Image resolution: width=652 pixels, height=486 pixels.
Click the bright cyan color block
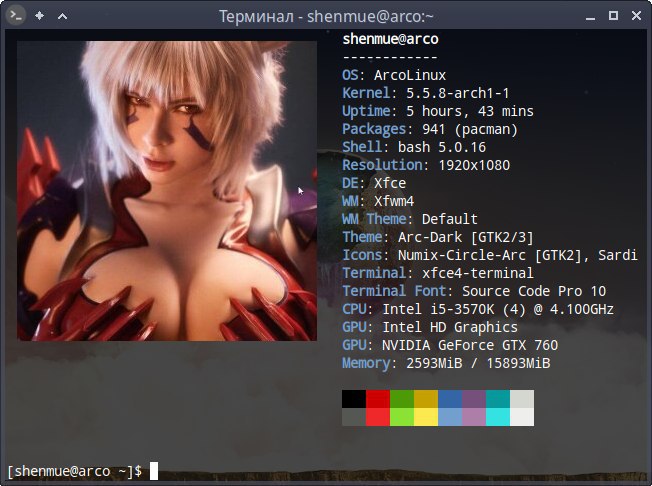[x=498, y=417]
